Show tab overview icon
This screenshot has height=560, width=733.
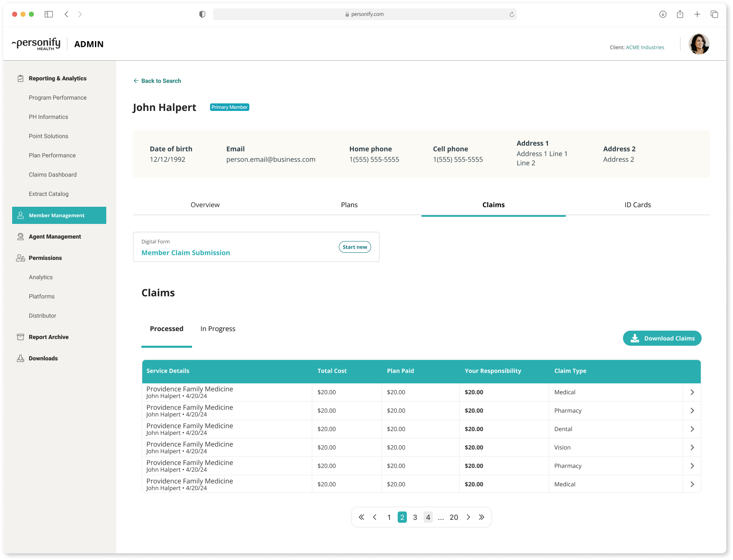[x=715, y=14]
